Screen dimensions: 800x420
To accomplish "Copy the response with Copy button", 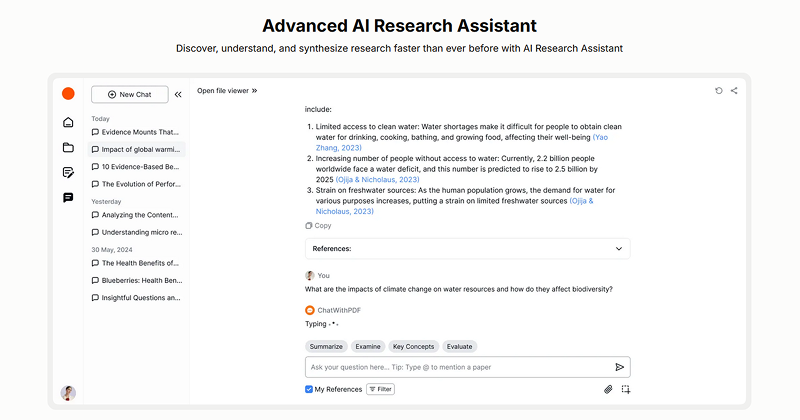I will coord(318,226).
